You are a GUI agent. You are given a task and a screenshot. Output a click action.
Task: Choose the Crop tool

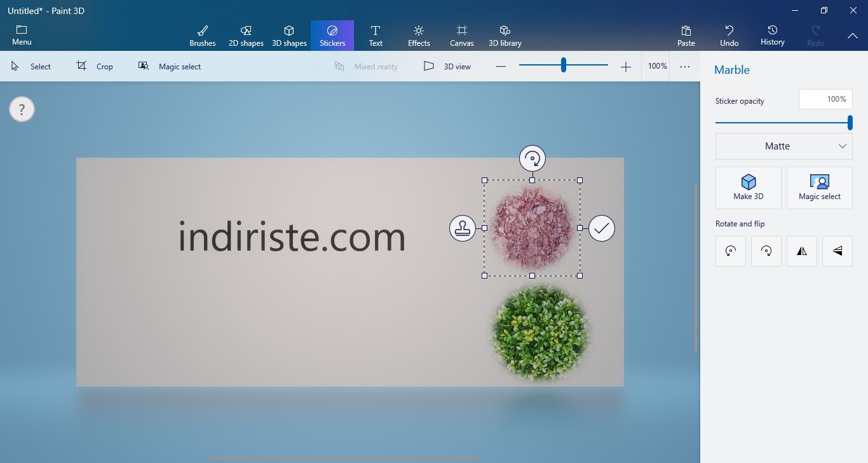(x=95, y=66)
